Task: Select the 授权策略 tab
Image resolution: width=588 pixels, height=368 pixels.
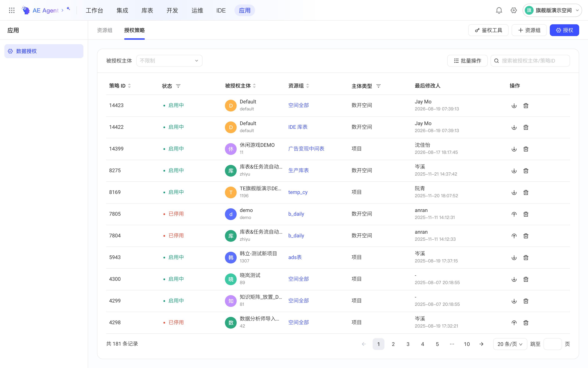Action: 134,30
